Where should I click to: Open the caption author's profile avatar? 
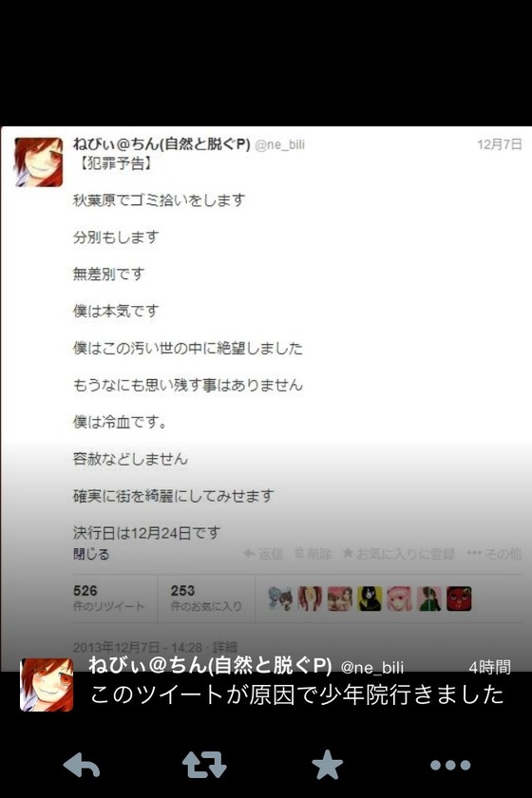click(x=47, y=685)
